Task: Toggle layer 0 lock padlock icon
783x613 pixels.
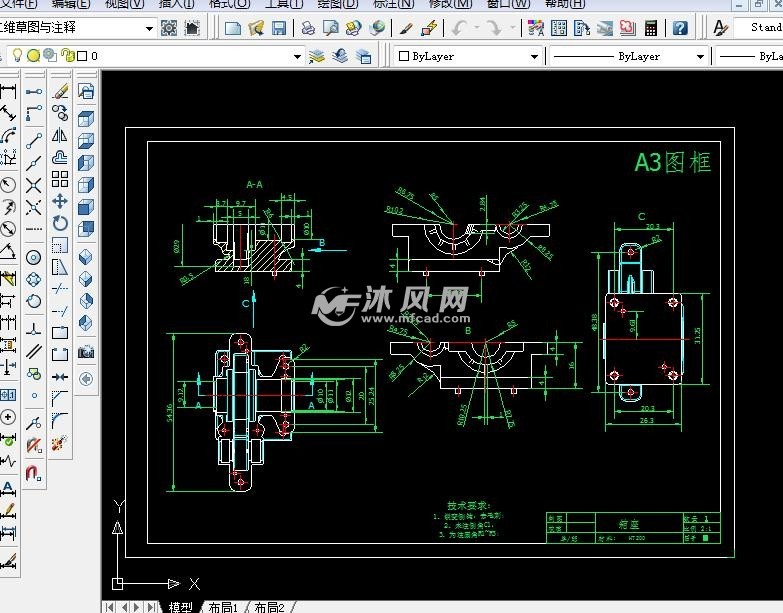Action: pyautogui.click(x=66, y=57)
